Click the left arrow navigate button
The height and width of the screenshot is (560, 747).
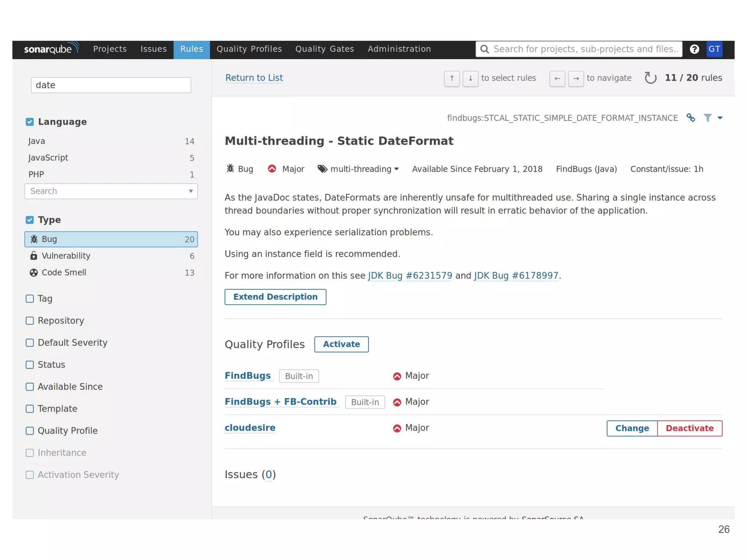pos(557,79)
